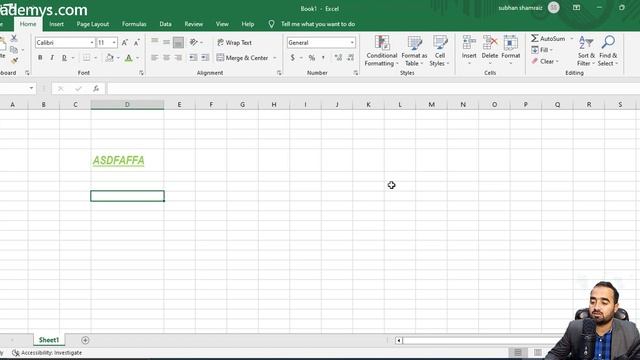640x360 pixels.
Task: Expand AutoSum dropdown arrow
Action: [x=572, y=38]
